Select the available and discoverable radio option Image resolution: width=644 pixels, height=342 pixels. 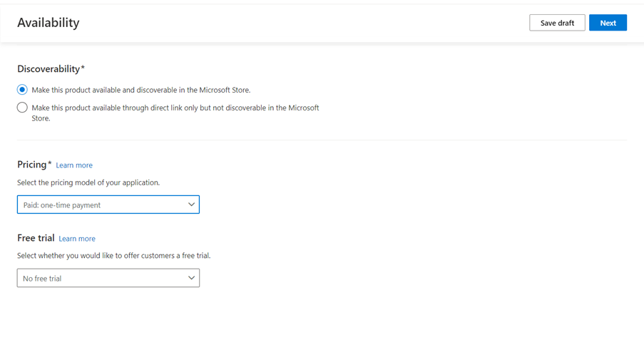(22, 90)
